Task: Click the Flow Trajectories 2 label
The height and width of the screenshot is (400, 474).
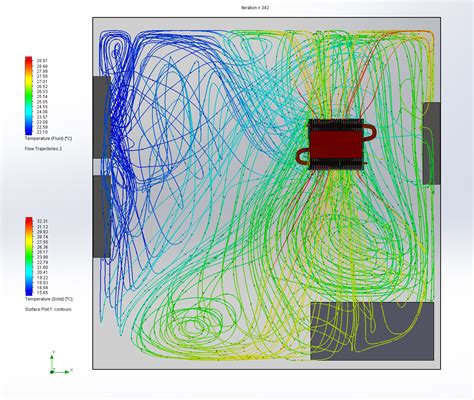Action: point(43,149)
